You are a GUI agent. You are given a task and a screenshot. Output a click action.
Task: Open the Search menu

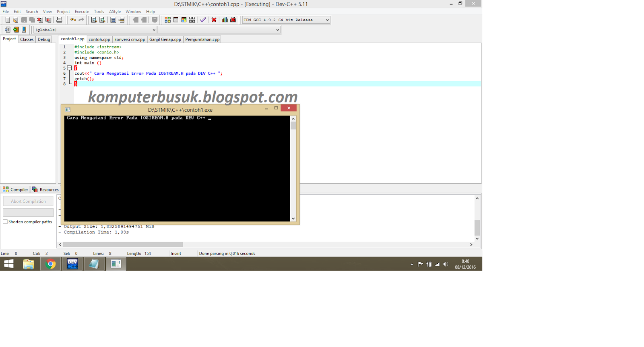click(32, 12)
